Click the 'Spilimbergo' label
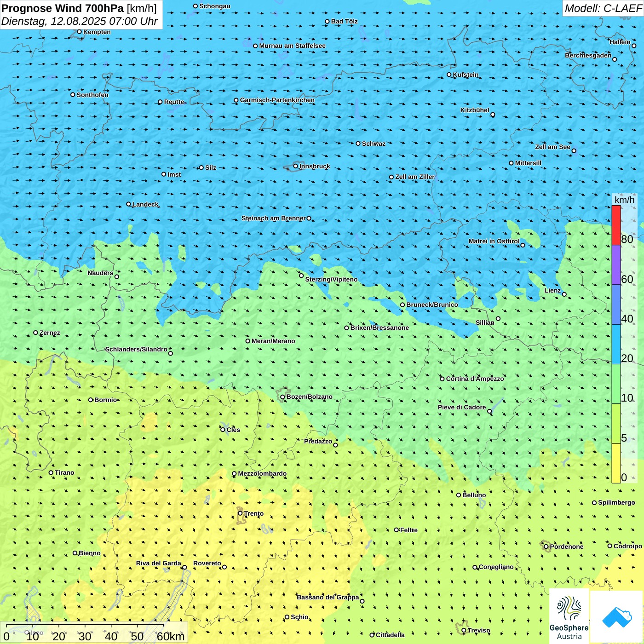Viewport: 644px width, 644px height. (x=617, y=502)
